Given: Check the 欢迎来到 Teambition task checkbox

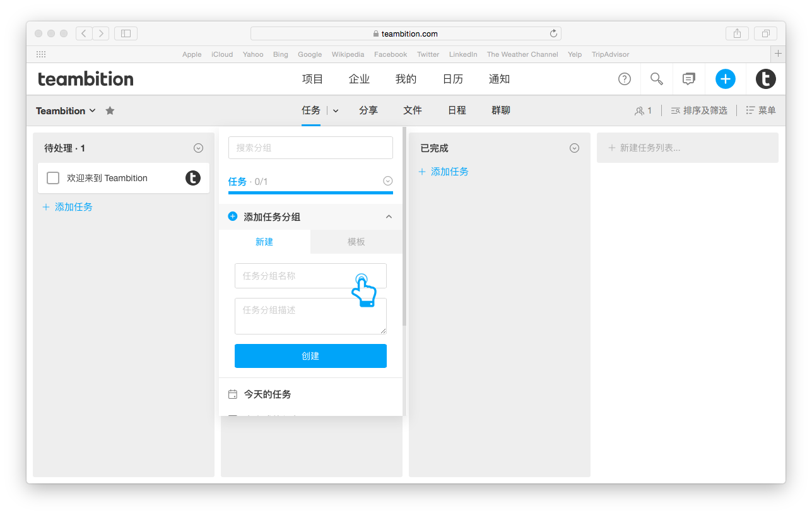Looking at the screenshot, I should (53, 178).
